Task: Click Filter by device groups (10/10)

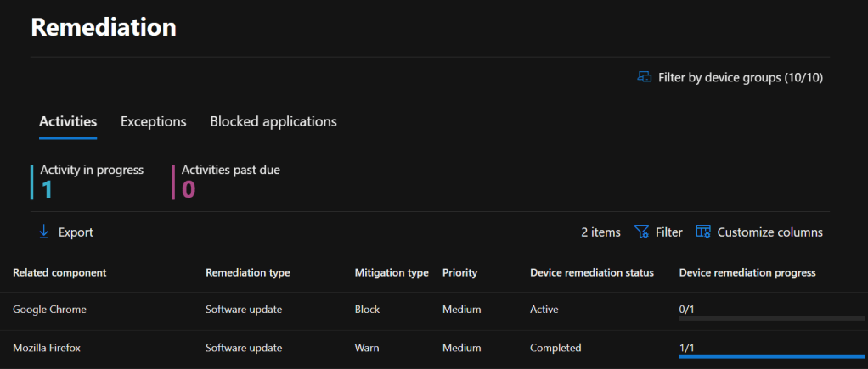Action: coord(741,77)
